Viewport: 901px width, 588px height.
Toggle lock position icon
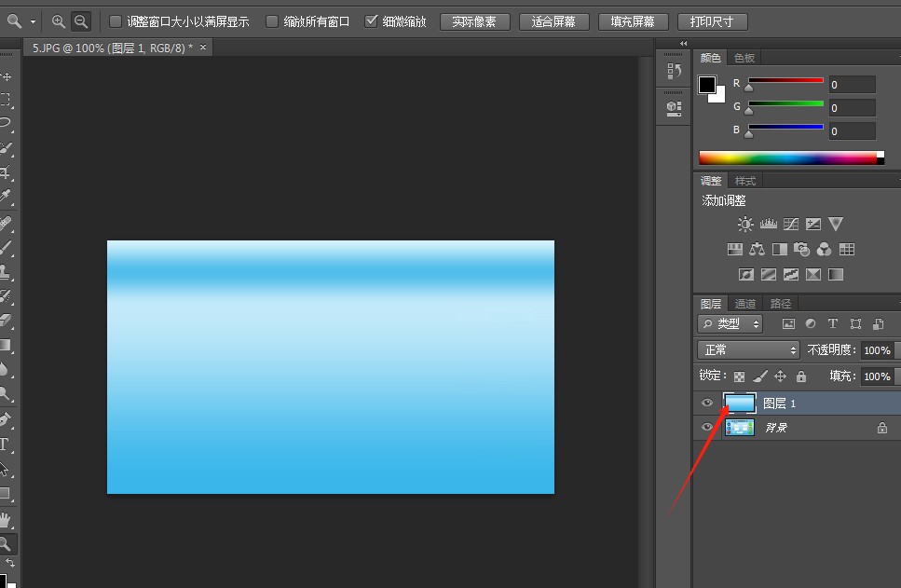pyautogui.click(x=780, y=376)
